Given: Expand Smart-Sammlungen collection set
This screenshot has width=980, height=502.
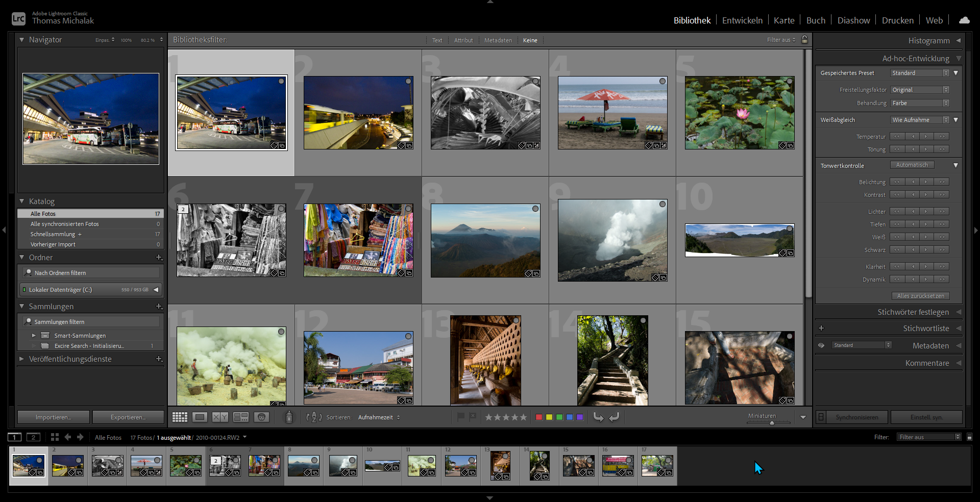Looking at the screenshot, I should pos(34,336).
